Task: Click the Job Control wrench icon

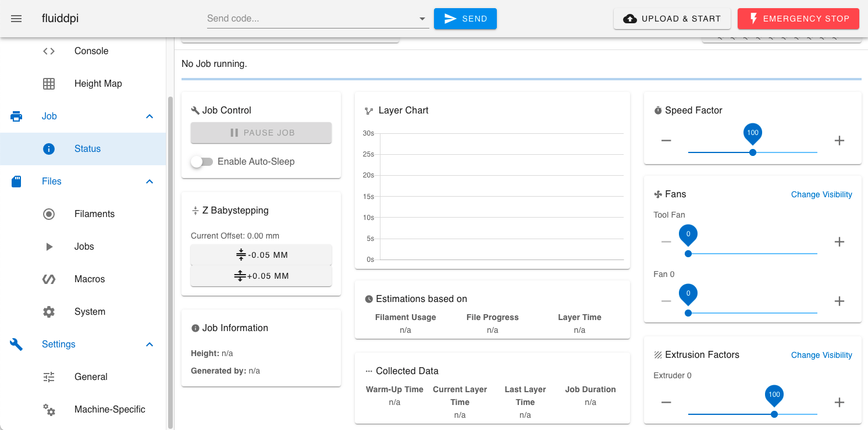Action: (x=195, y=111)
